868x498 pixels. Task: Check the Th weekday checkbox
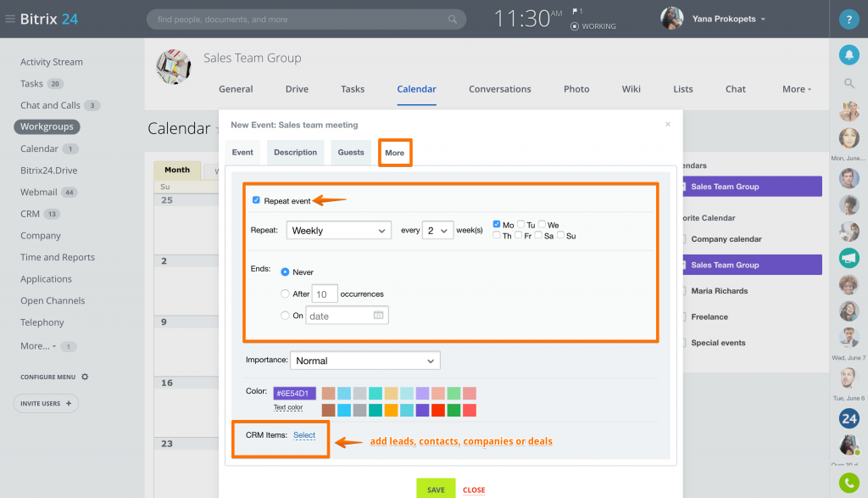497,235
